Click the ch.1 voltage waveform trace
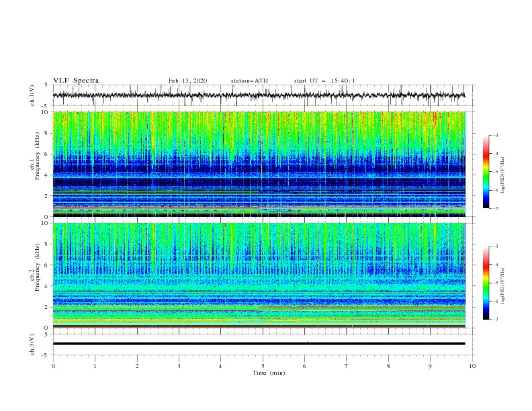The image size is (532, 411). [259, 95]
